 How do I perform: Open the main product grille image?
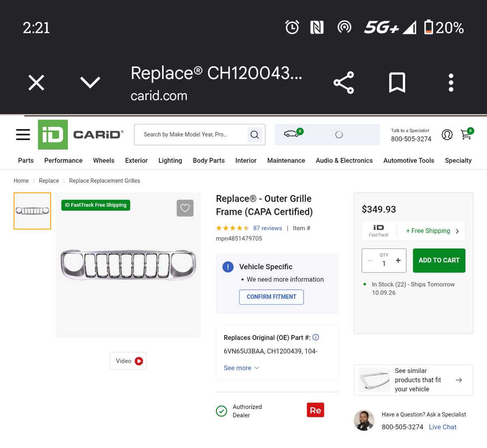(128, 265)
